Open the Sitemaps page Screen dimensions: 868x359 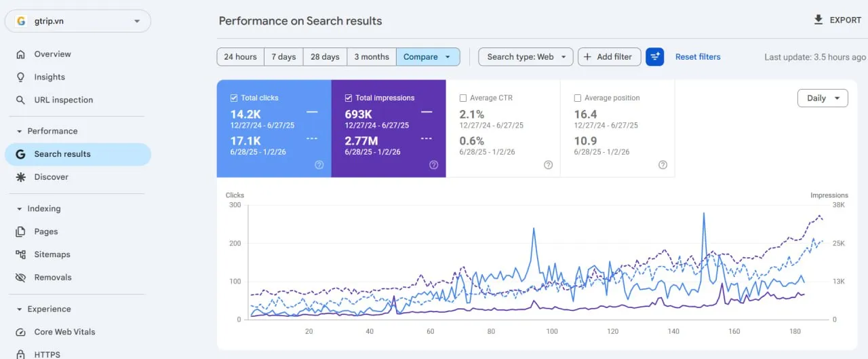(x=78, y=254)
